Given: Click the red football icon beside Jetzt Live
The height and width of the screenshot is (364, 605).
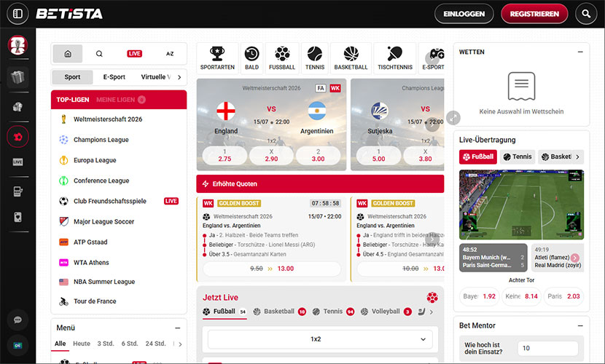Looking at the screenshot, I should tap(432, 297).
